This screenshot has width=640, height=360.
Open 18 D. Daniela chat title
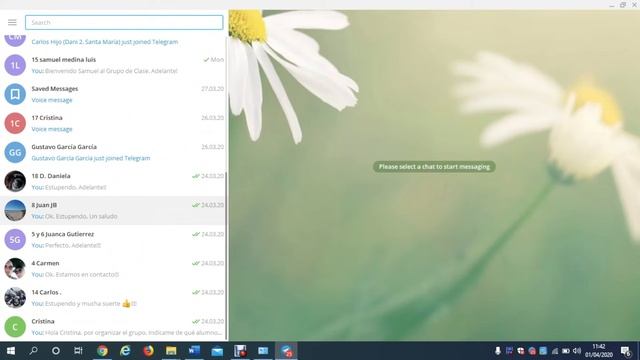51,176
